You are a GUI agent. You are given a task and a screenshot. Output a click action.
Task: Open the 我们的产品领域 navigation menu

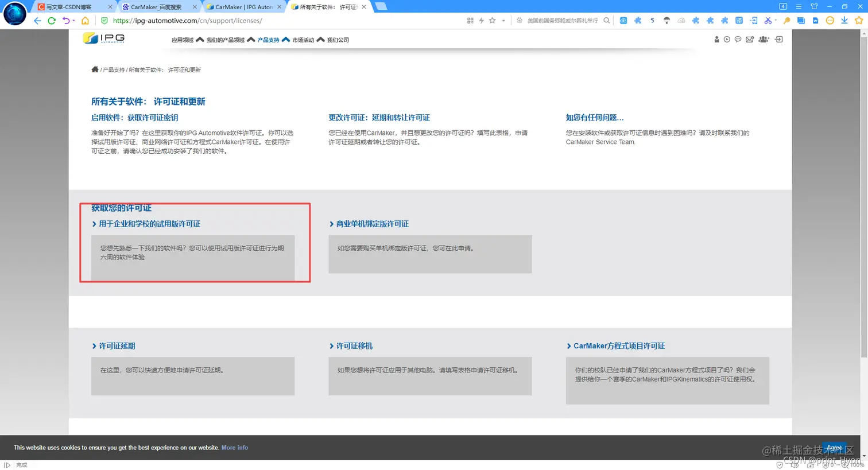pyautogui.click(x=226, y=40)
